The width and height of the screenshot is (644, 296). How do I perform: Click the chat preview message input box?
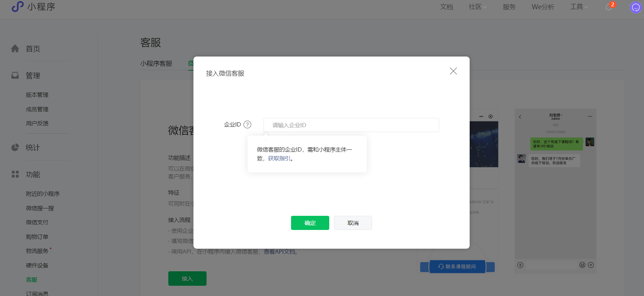click(x=551, y=265)
